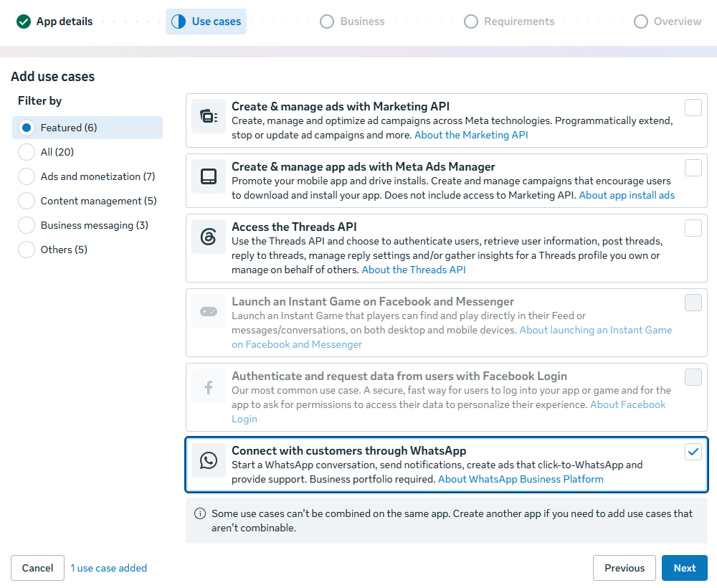The width and height of the screenshot is (717, 588).
Task: Click the WhatsApp logo icon
Action: click(209, 460)
